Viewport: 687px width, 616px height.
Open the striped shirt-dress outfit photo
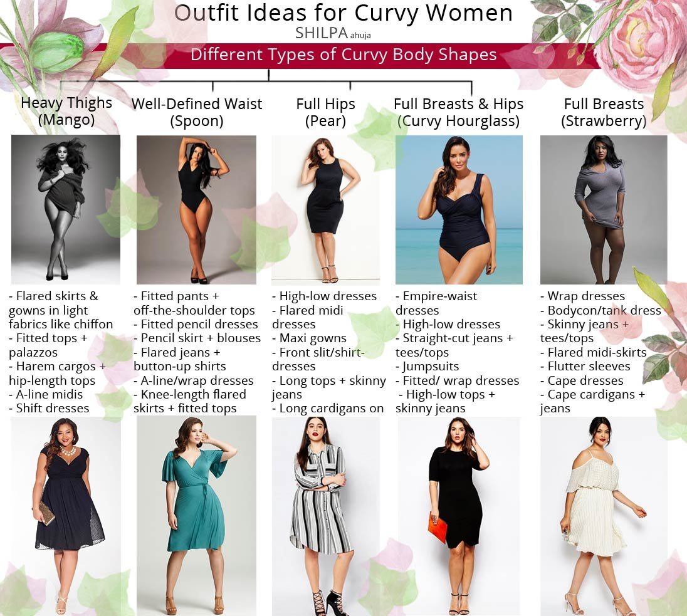[x=325, y=516]
